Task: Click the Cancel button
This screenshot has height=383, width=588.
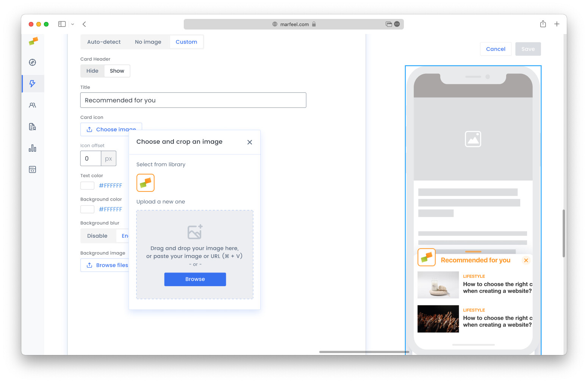Action: [496, 49]
